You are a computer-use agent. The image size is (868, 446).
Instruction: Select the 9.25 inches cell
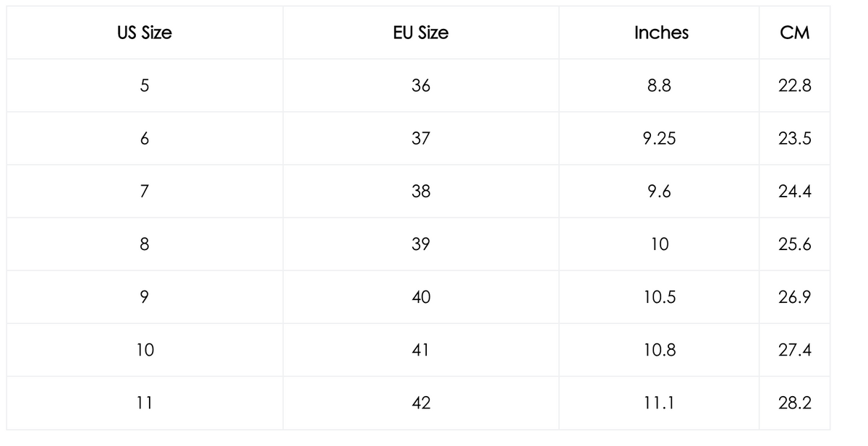(x=659, y=139)
